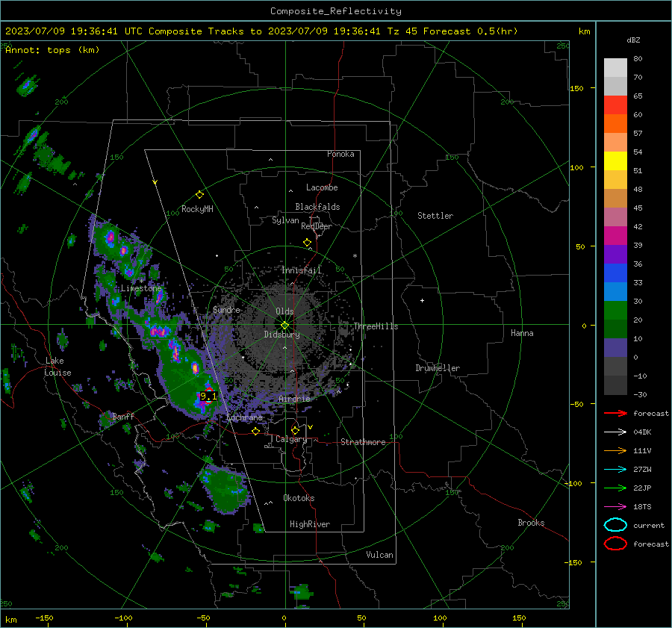
Task: Click the Didsbury city label
Action: (x=281, y=335)
